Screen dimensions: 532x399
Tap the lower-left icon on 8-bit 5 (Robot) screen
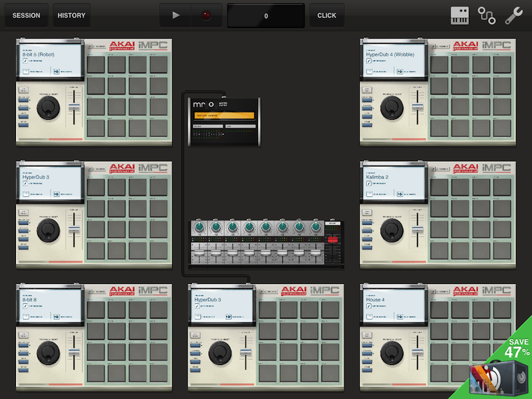26,72
